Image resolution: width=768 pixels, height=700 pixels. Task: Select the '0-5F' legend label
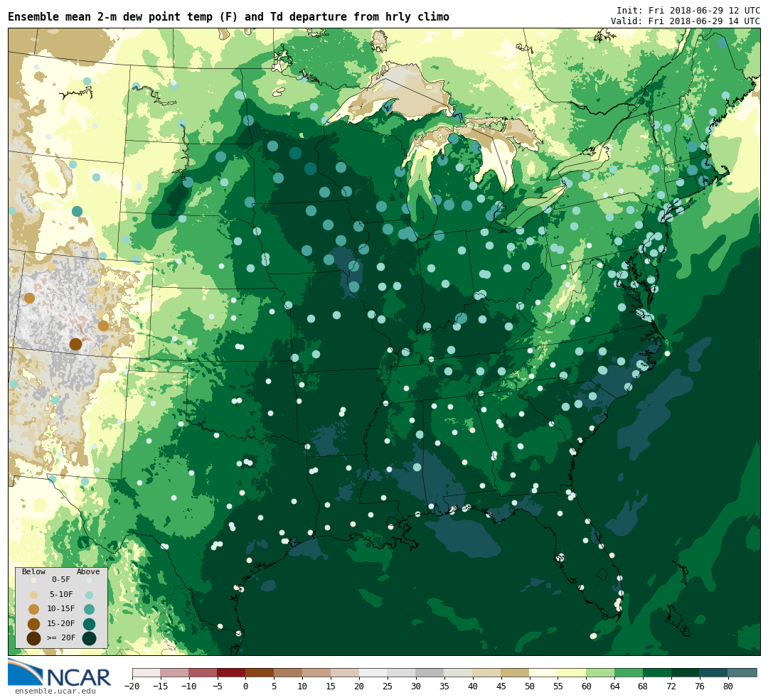point(61,580)
